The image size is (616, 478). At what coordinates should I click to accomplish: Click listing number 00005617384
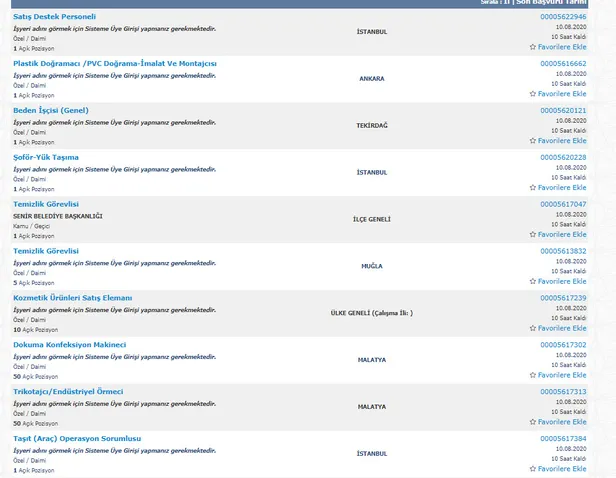click(562, 438)
